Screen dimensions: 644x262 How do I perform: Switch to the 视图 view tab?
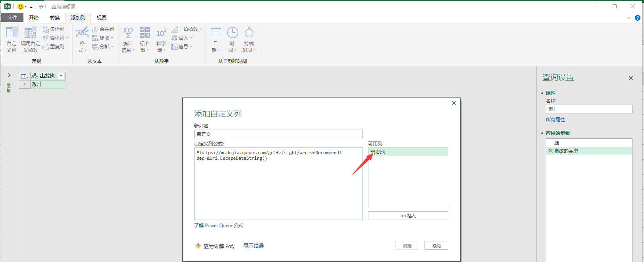pos(102,17)
